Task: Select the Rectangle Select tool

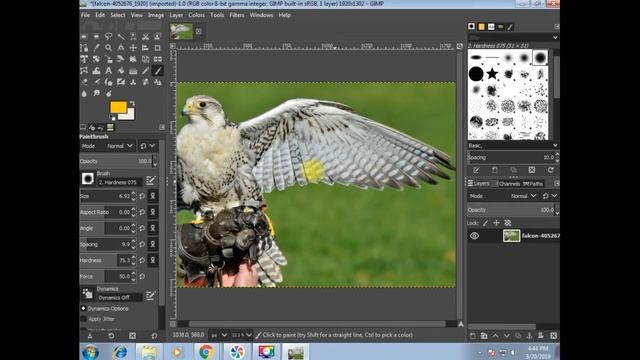Action: 84,36
